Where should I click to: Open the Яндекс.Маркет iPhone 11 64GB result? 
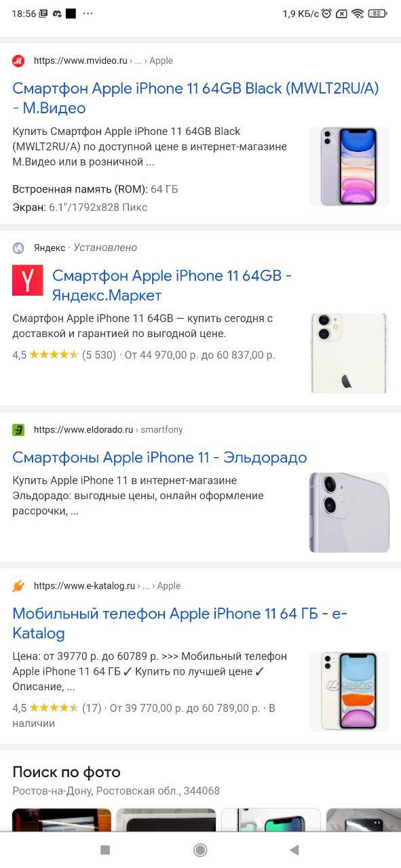click(x=172, y=285)
